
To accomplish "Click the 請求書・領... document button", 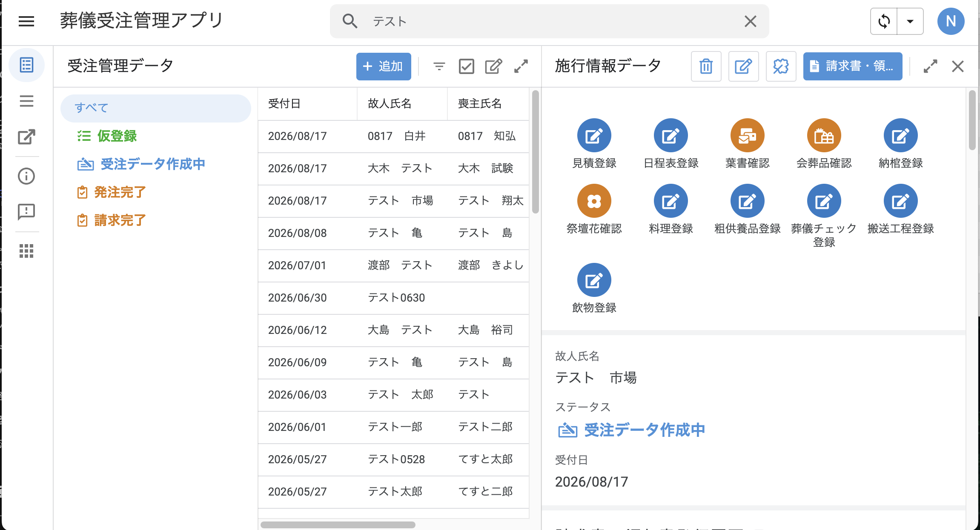I will 853,66.
